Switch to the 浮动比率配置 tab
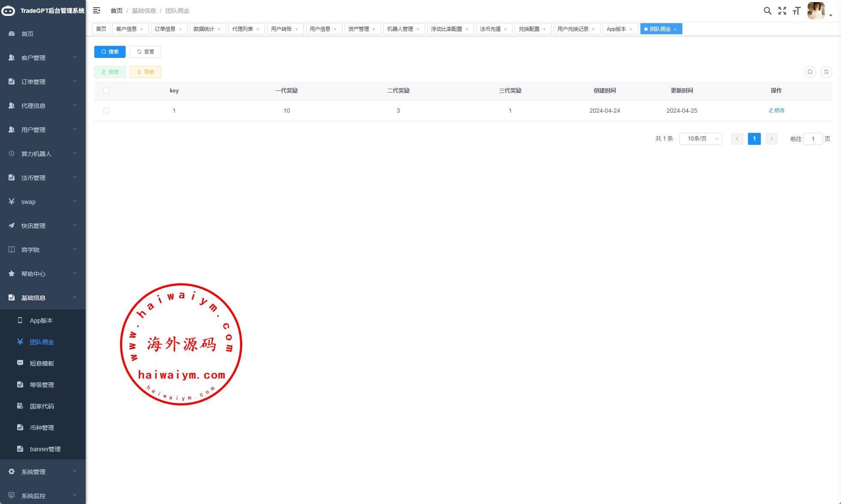841x504 pixels. click(x=446, y=29)
